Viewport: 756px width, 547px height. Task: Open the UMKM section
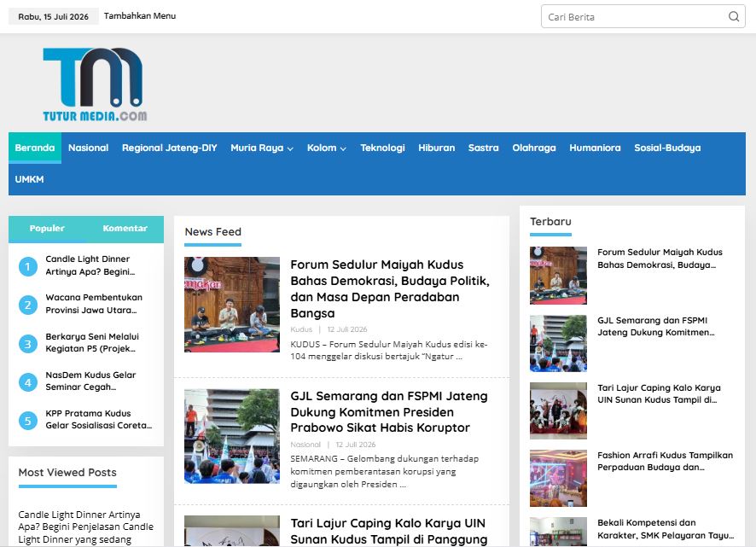pyautogui.click(x=29, y=179)
